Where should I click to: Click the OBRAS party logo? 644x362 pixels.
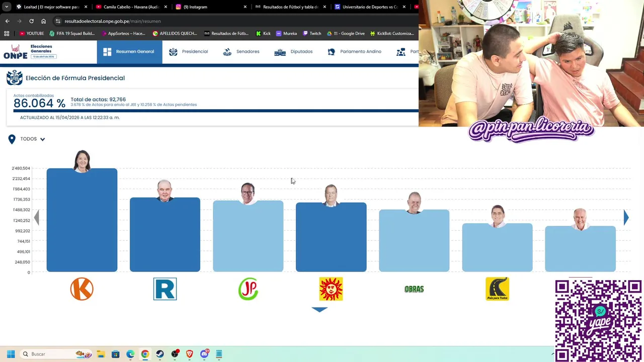tap(414, 289)
